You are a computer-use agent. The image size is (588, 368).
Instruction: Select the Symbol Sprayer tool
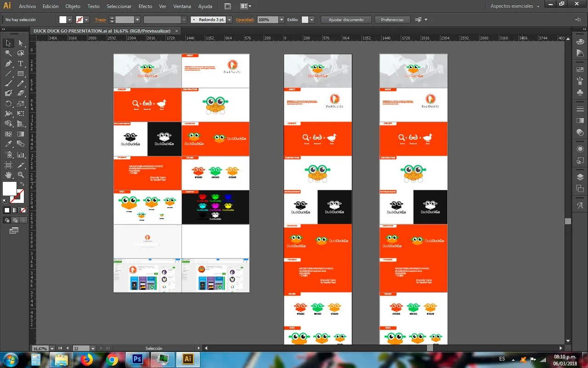[x=8, y=155]
